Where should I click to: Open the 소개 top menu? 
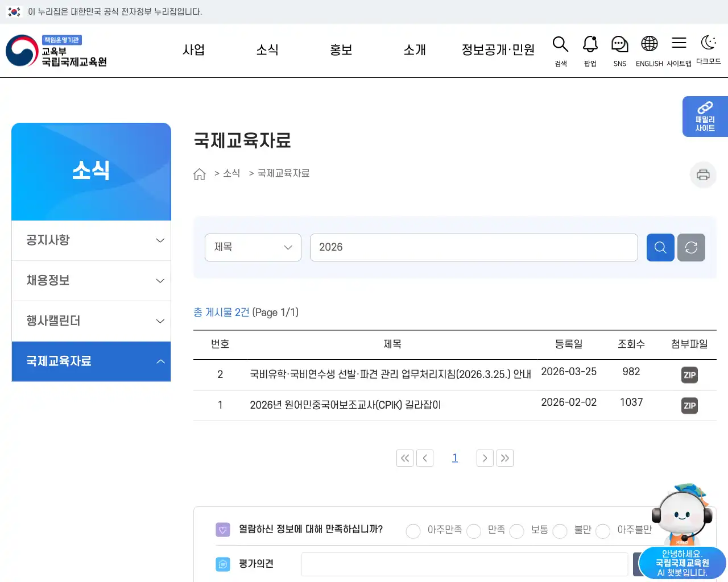(415, 50)
